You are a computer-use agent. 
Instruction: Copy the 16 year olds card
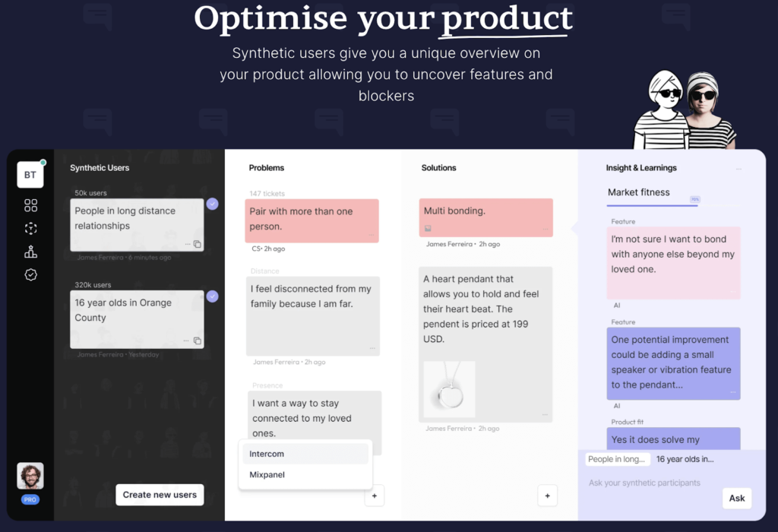198,340
